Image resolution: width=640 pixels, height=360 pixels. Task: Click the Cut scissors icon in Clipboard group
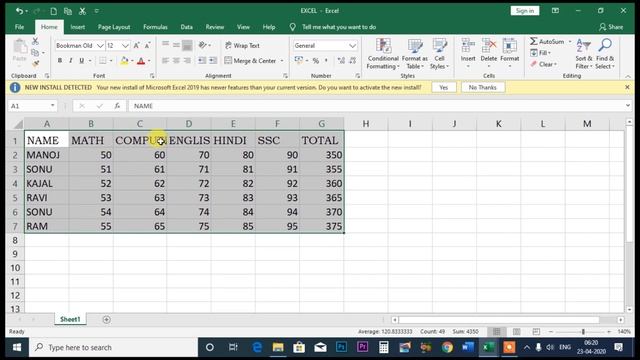[35, 42]
